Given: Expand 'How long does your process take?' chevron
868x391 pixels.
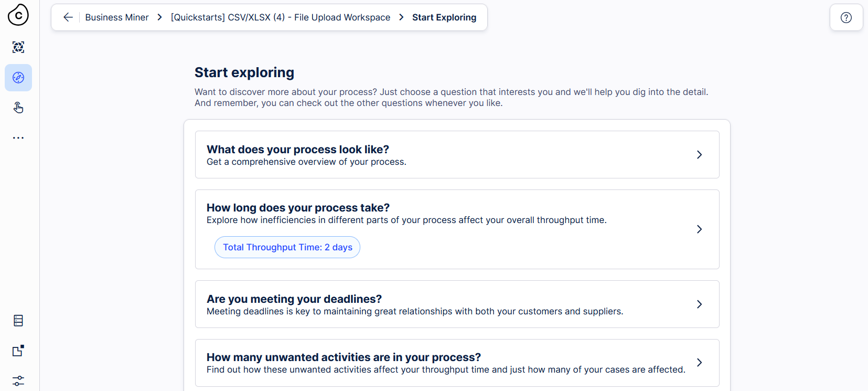Looking at the screenshot, I should 699,229.
